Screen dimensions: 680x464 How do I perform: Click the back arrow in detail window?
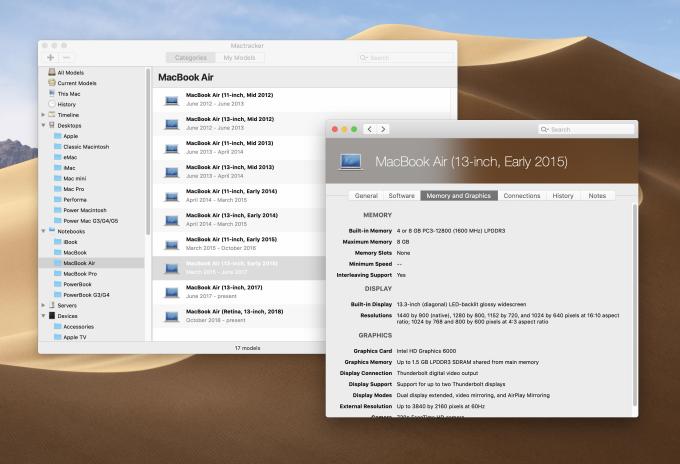(x=369, y=129)
